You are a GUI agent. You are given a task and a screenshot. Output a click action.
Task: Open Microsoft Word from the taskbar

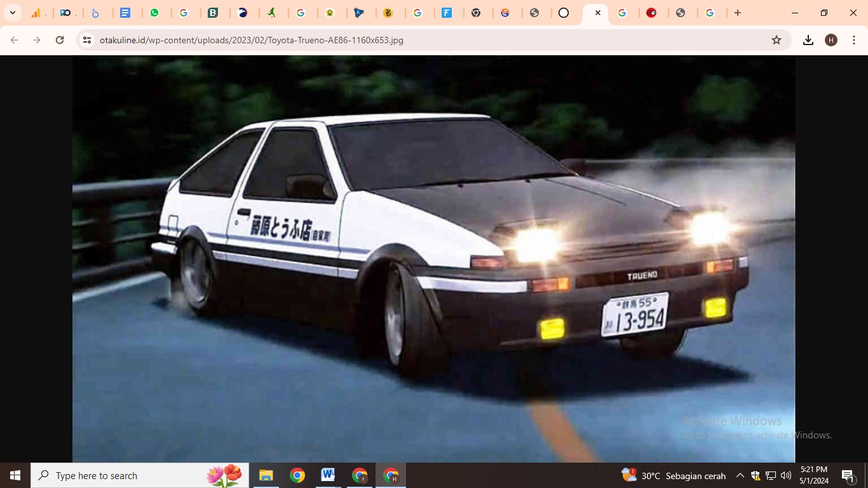tap(328, 475)
